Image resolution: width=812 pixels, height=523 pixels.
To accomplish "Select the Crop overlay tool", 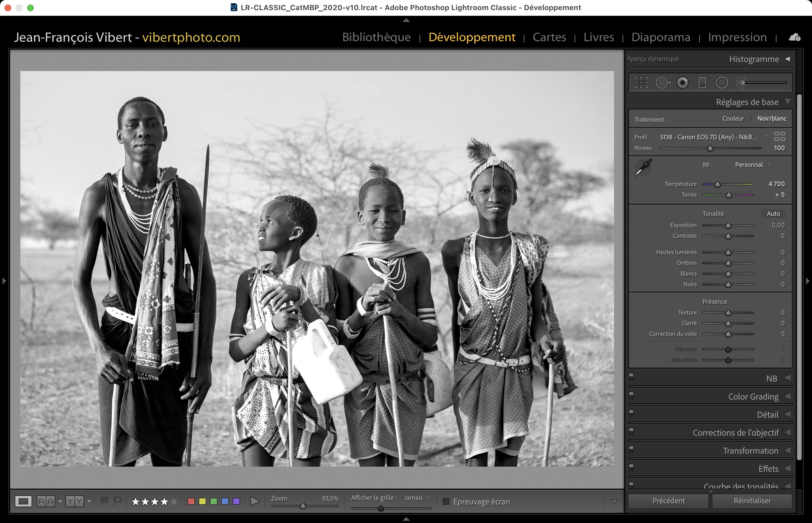I will coord(641,83).
